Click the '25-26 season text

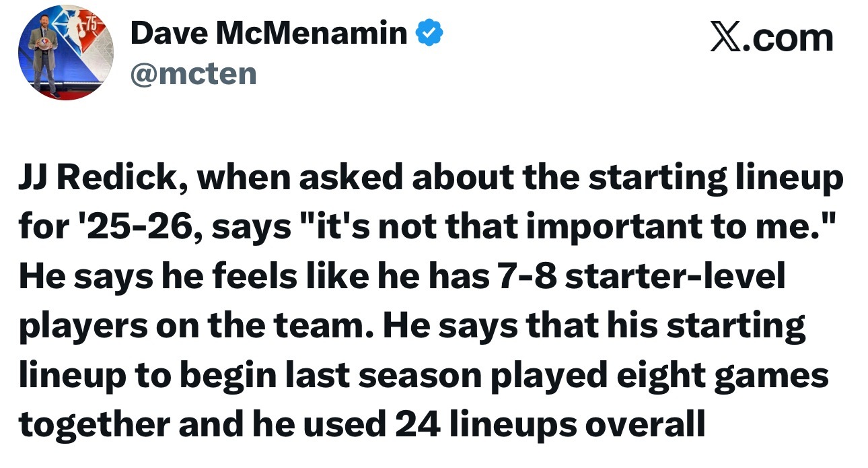pyautogui.click(x=135, y=229)
